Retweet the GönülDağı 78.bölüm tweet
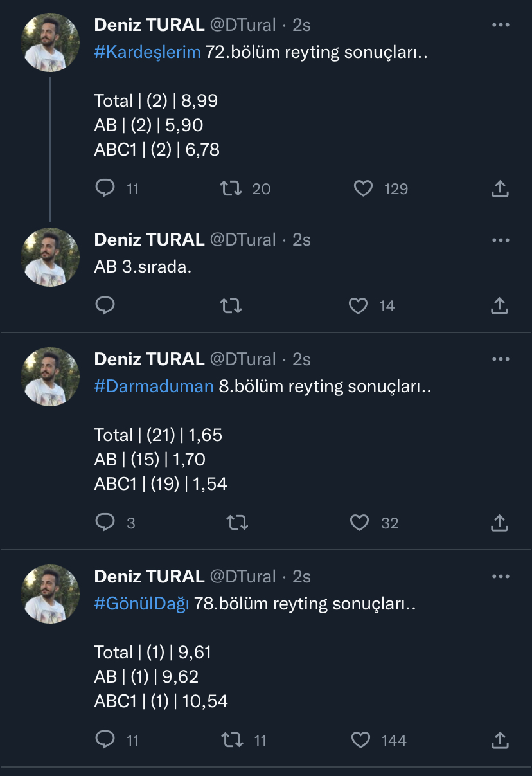 pyautogui.click(x=231, y=740)
